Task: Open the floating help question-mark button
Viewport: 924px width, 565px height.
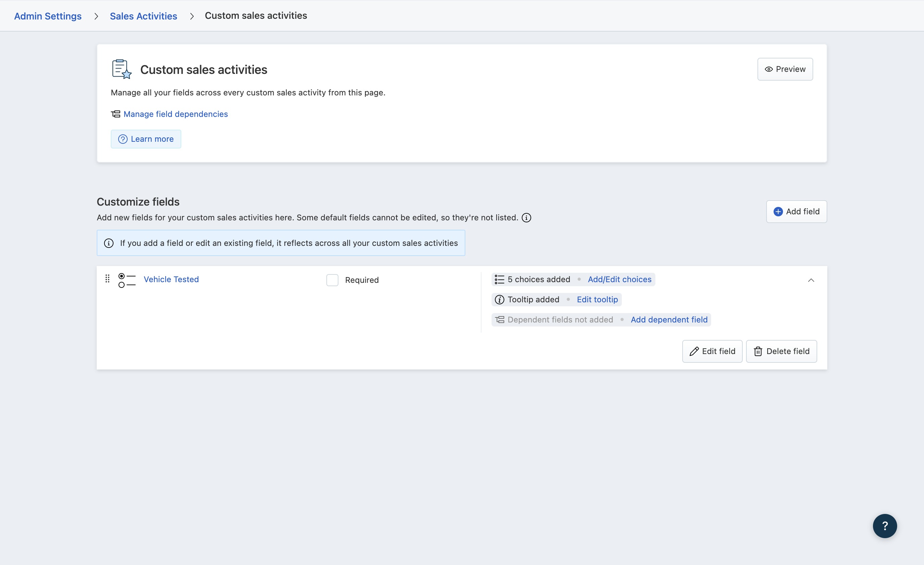Action: [x=885, y=526]
